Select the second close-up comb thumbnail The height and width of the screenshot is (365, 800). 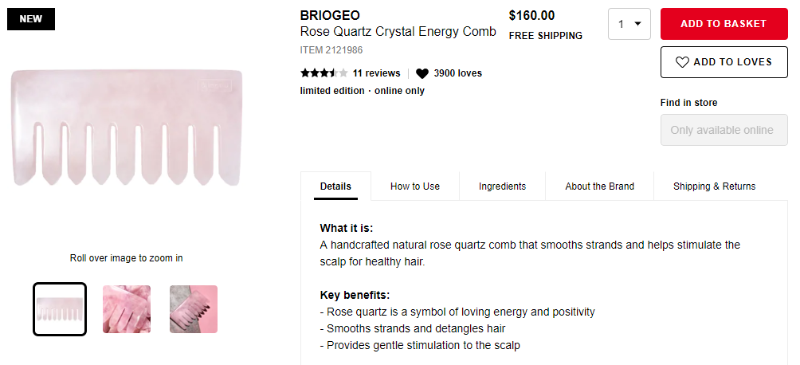[127, 309]
